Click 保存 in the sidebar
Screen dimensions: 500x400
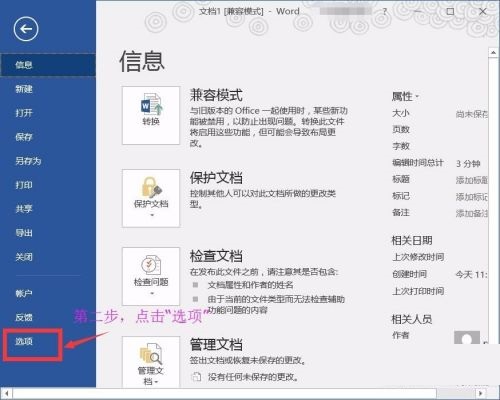(48, 137)
